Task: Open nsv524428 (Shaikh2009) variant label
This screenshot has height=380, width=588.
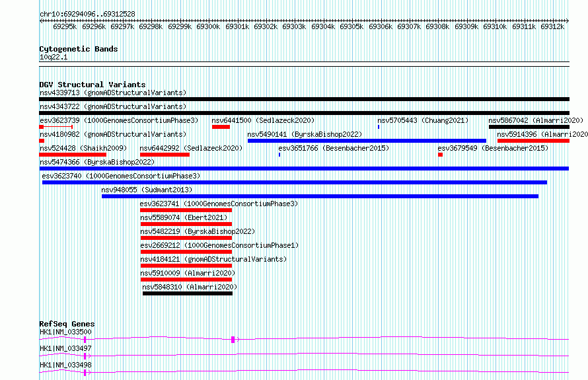Action: [83, 148]
